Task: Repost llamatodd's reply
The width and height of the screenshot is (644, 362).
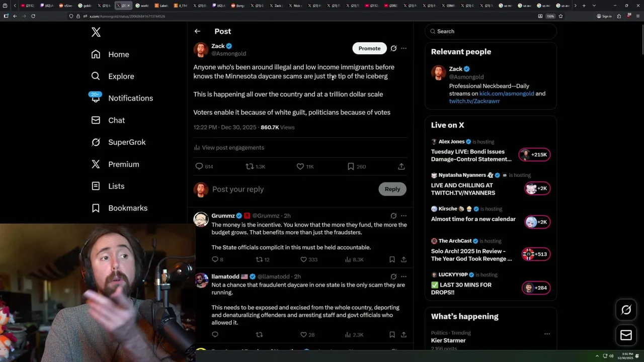Action: pyautogui.click(x=259, y=334)
